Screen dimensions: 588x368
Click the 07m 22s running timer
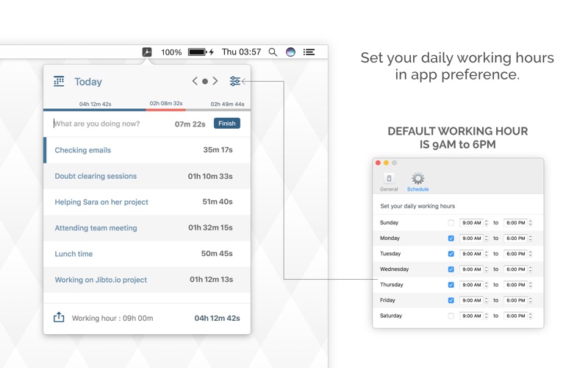190,124
